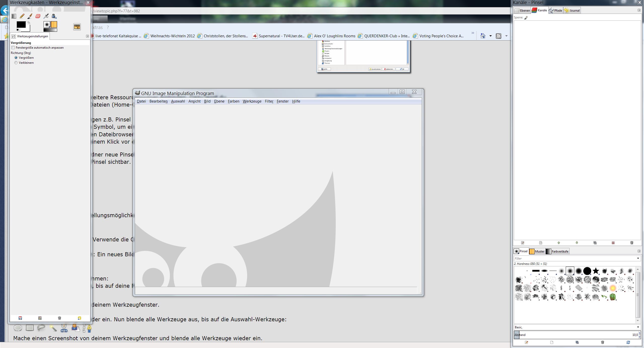Select the Blend gradient tool
The height and width of the screenshot is (348, 644).
tap(14, 16)
